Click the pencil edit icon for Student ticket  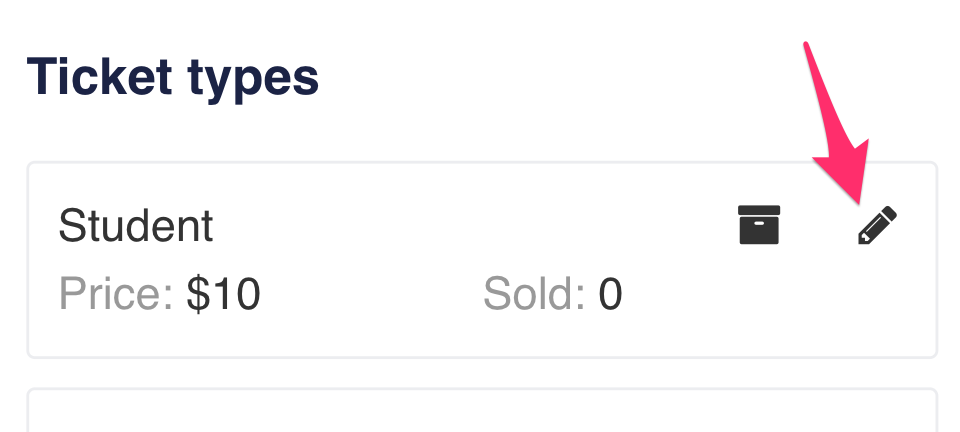[878, 226]
